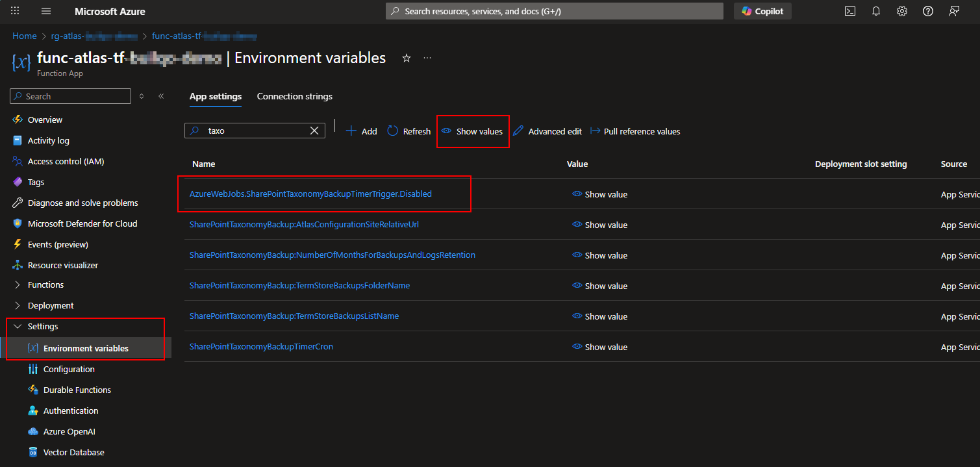Click Add to create app setting
The width and height of the screenshot is (980, 467).
coord(361,131)
